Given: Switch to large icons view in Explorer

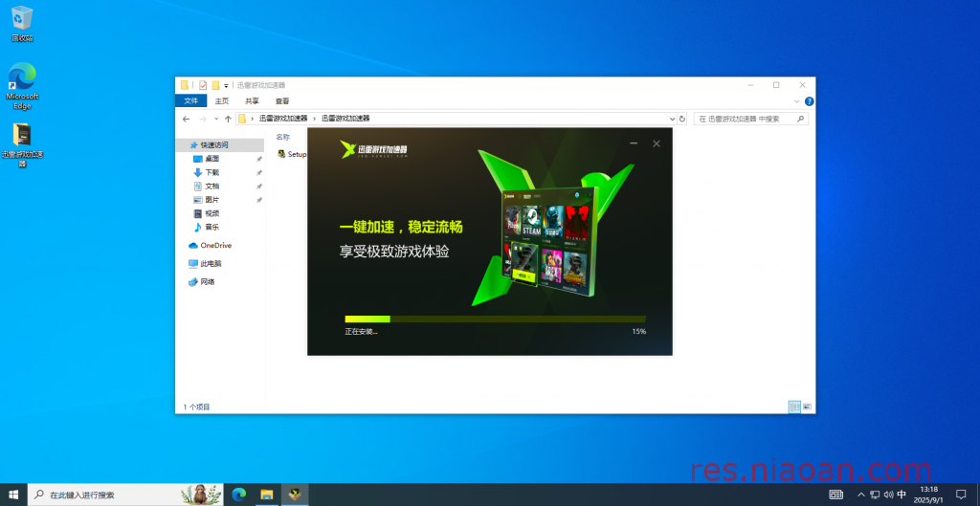Looking at the screenshot, I should 807,407.
